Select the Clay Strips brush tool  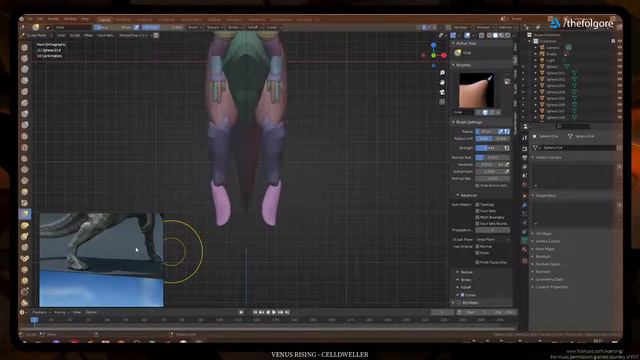pyautogui.click(x=24, y=80)
